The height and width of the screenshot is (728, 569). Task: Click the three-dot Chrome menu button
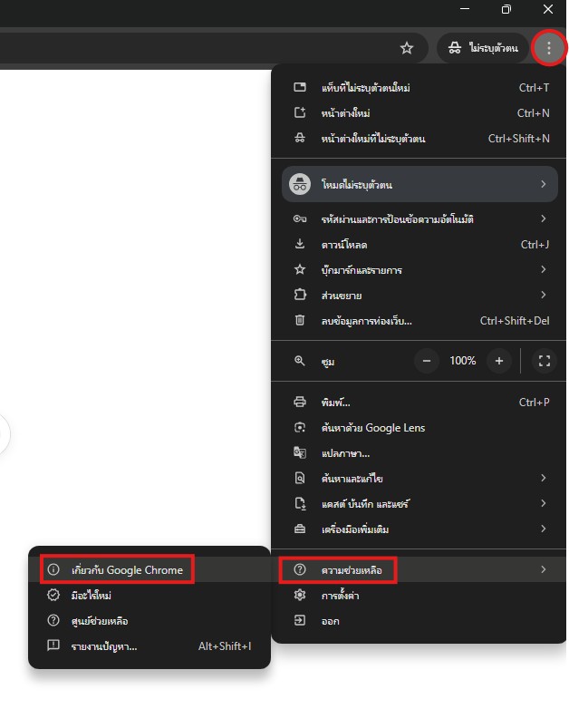tap(548, 48)
